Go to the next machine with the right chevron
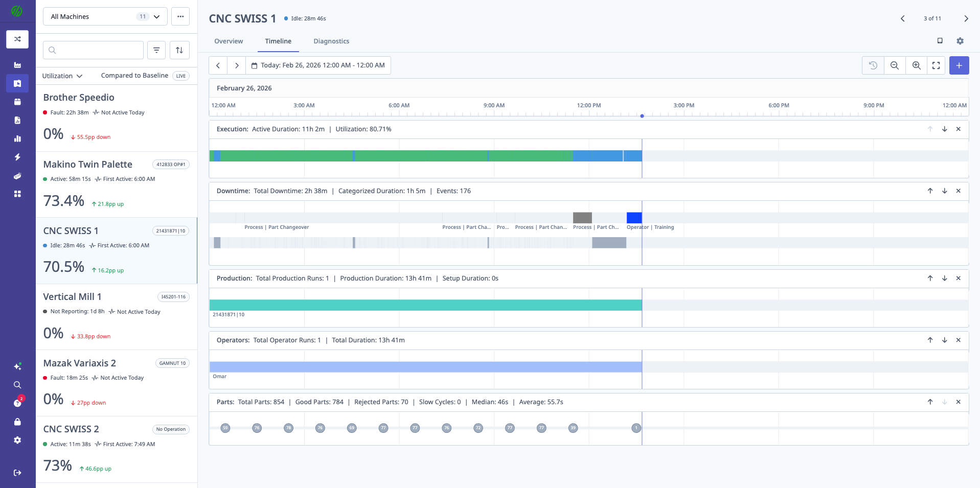The height and width of the screenshot is (488, 980). pyautogui.click(x=966, y=18)
